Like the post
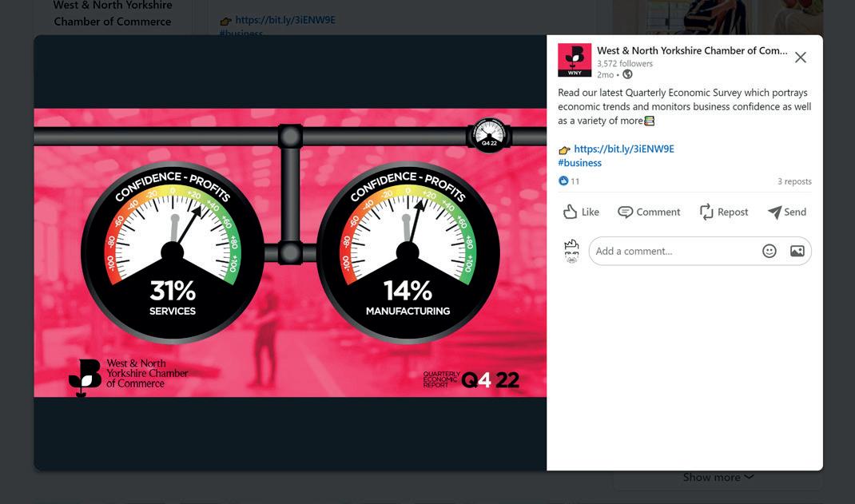 [x=581, y=212]
